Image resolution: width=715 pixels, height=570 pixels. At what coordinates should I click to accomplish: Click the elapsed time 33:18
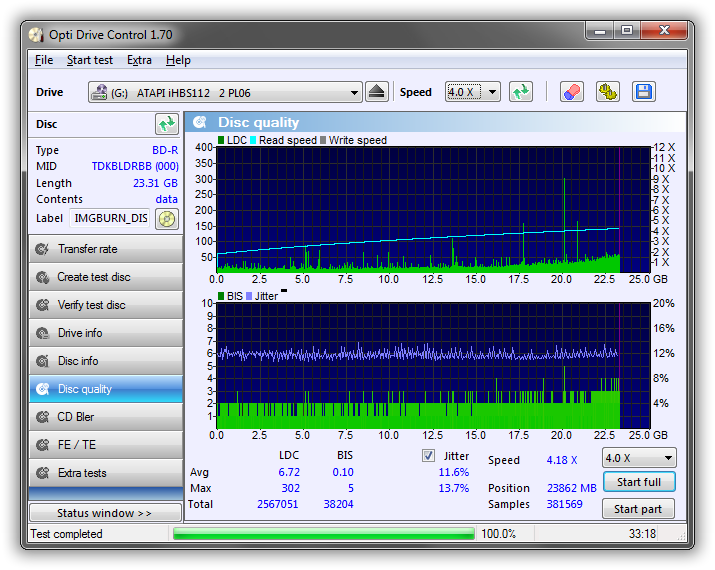(x=642, y=534)
